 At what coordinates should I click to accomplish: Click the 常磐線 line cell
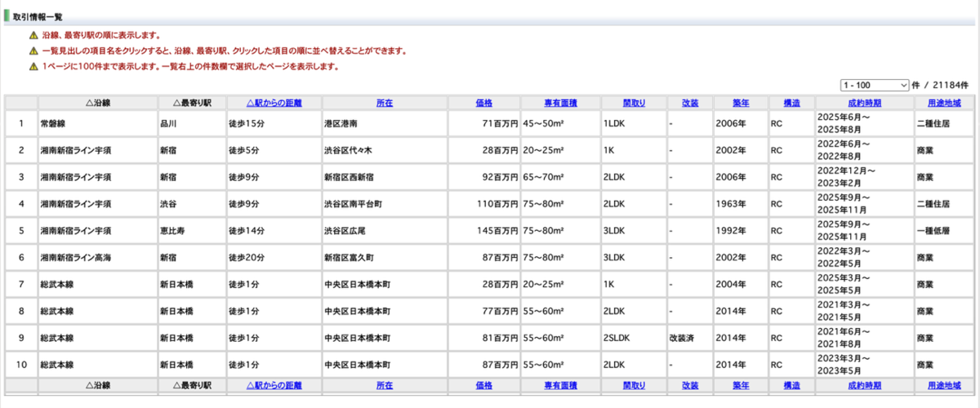point(97,124)
